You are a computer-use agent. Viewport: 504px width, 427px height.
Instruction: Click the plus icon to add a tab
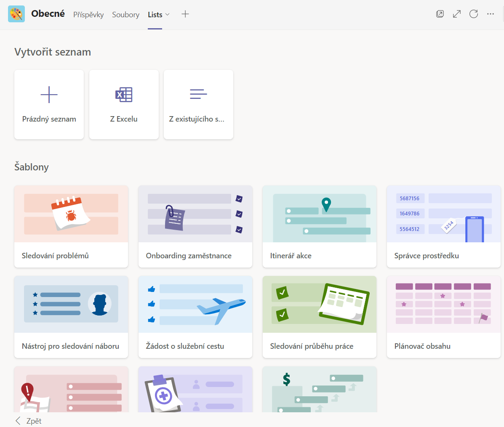coord(185,14)
